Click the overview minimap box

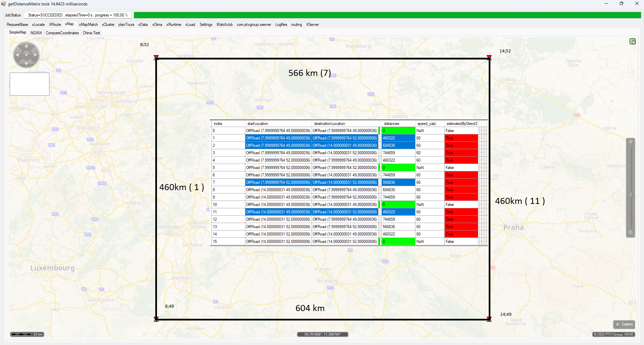(30, 84)
